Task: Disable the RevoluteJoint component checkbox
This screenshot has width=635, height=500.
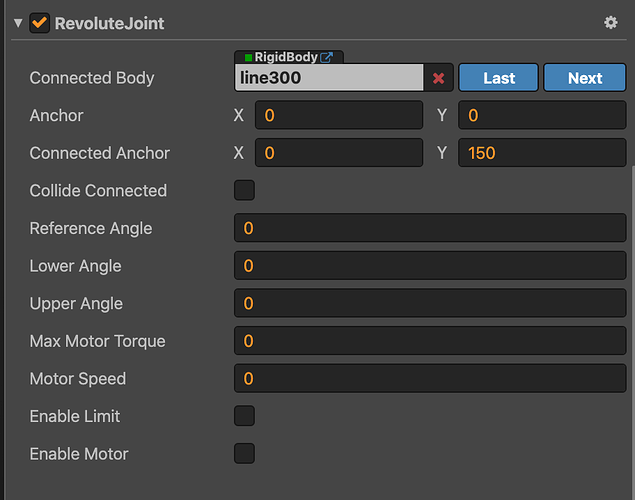Action: point(40,22)
